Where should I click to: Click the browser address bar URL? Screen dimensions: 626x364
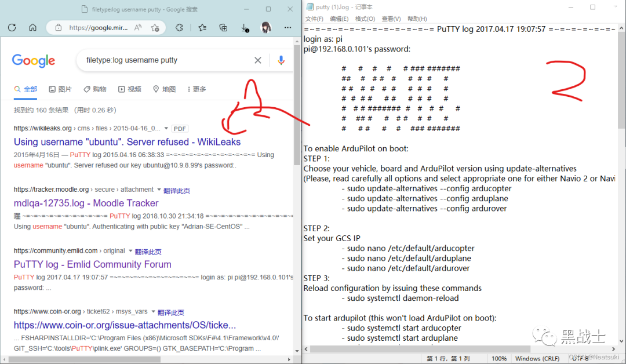pos(98,28)
